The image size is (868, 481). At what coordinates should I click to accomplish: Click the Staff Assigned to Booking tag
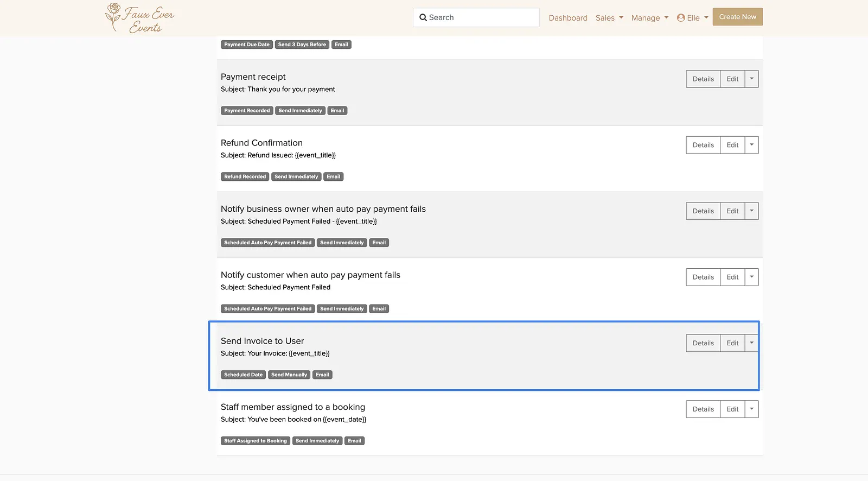pyautogui.click(x=256, y=441)
